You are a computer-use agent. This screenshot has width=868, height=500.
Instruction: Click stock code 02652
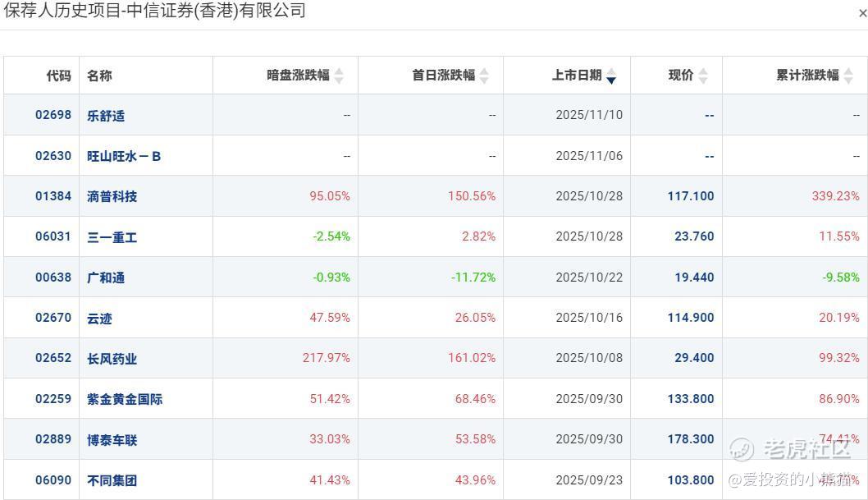coord(53,358)
